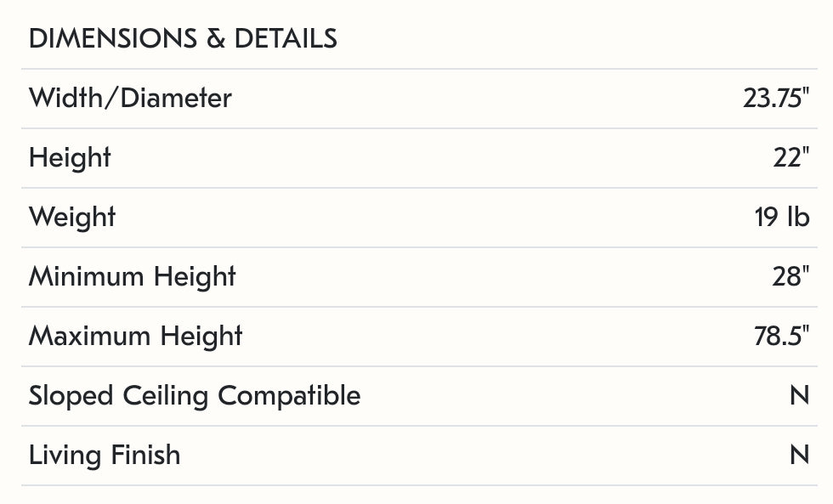Click the N value for Living Finish
833x504 pixels.
799,456
